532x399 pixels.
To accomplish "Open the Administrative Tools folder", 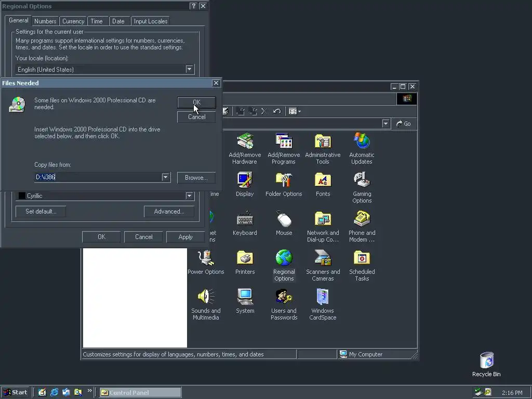I will pos(323,148).
